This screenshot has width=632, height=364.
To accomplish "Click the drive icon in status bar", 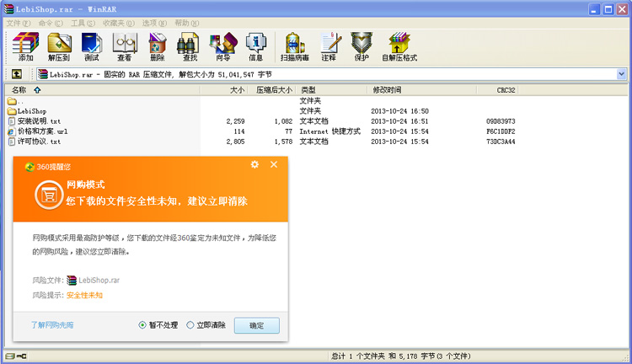I will pyautogui.click(x=10, y=356).
